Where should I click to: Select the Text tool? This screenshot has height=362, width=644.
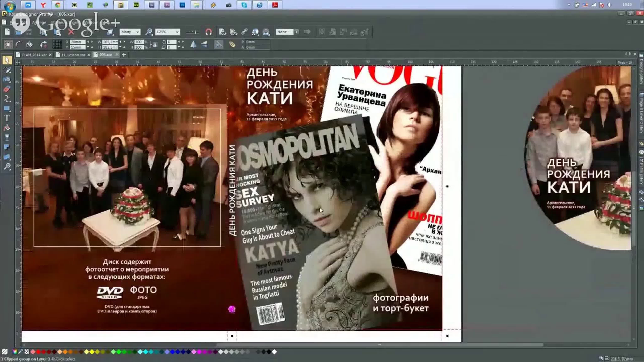tap(7, 118)
